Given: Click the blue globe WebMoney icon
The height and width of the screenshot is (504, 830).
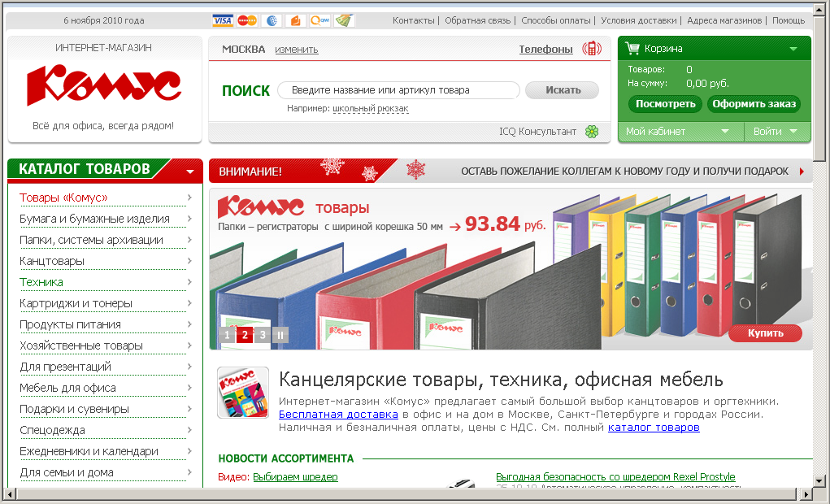Looking at the screenshot, I should click(272, 20).
